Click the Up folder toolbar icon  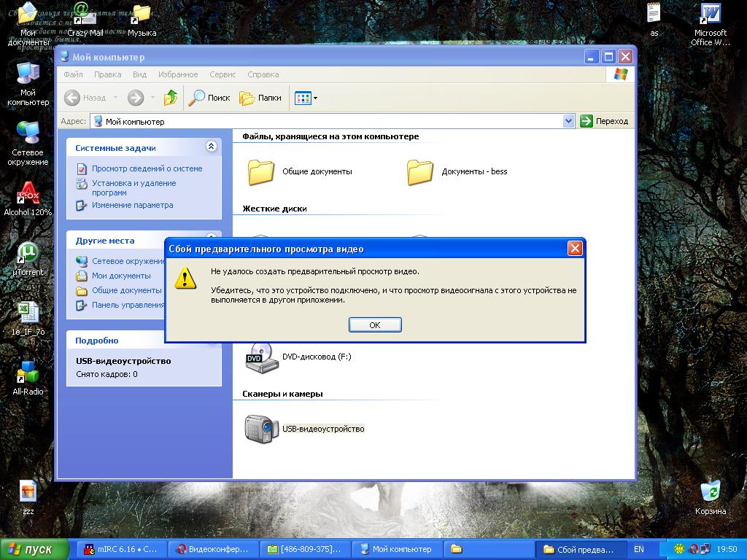tap(171, 98)
